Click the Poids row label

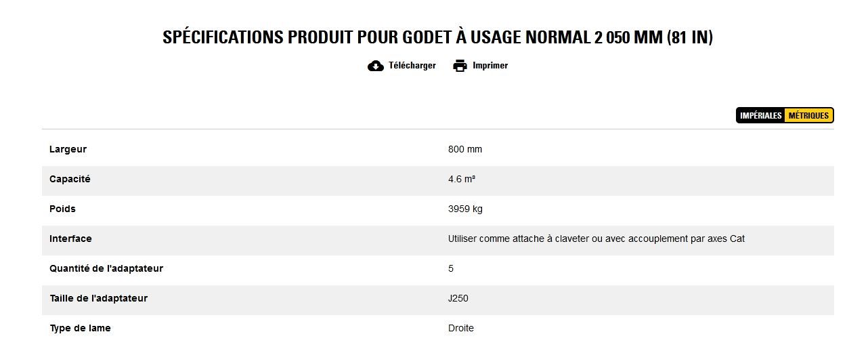click(62, 209)
